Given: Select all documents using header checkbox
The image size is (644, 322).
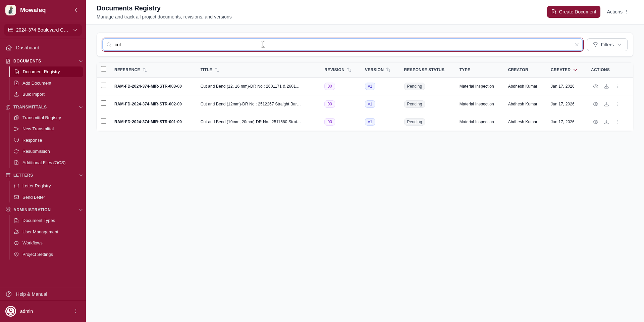Looking at the screenshot, I should (103, 69).
